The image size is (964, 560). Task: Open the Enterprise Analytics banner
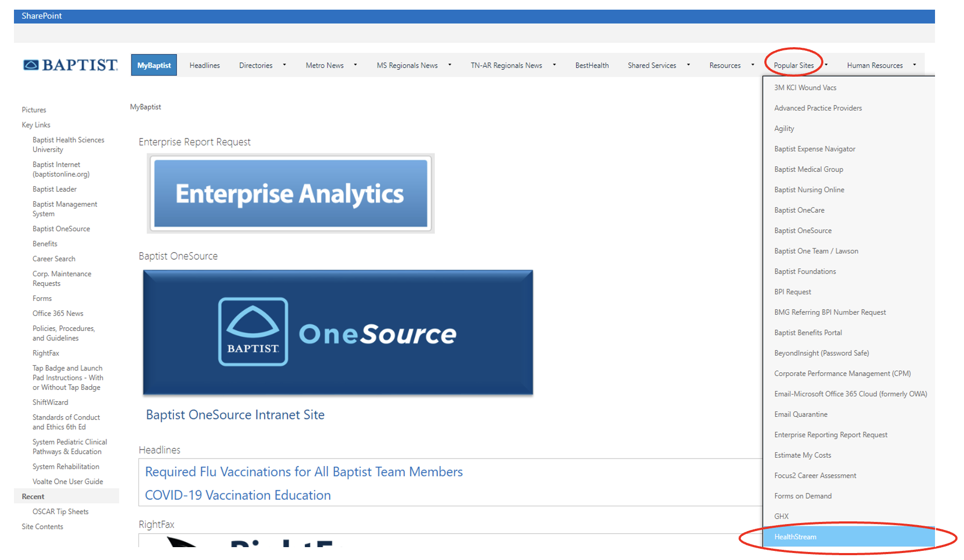tap(290, 194)
